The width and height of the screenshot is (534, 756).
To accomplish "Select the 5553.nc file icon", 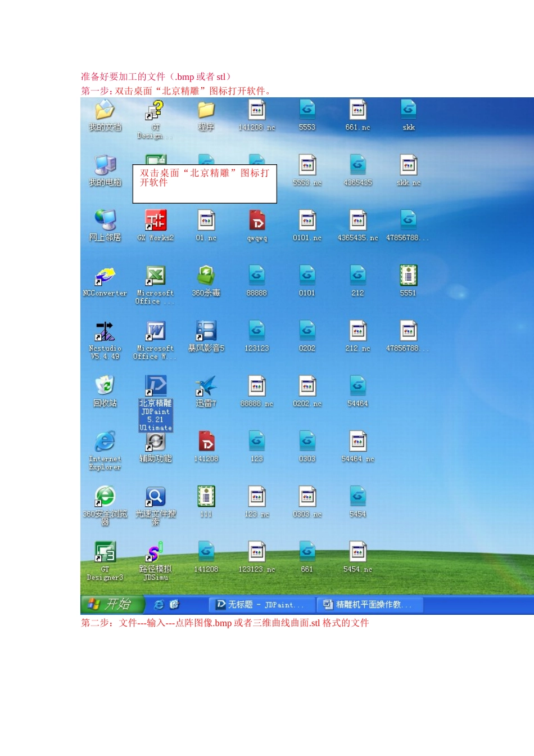I will tap(307, 170).
